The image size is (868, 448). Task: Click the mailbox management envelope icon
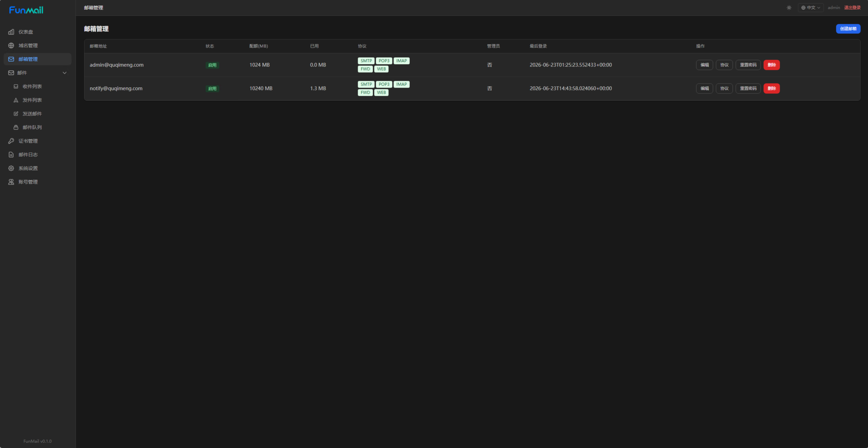click(x=11, y=59)
